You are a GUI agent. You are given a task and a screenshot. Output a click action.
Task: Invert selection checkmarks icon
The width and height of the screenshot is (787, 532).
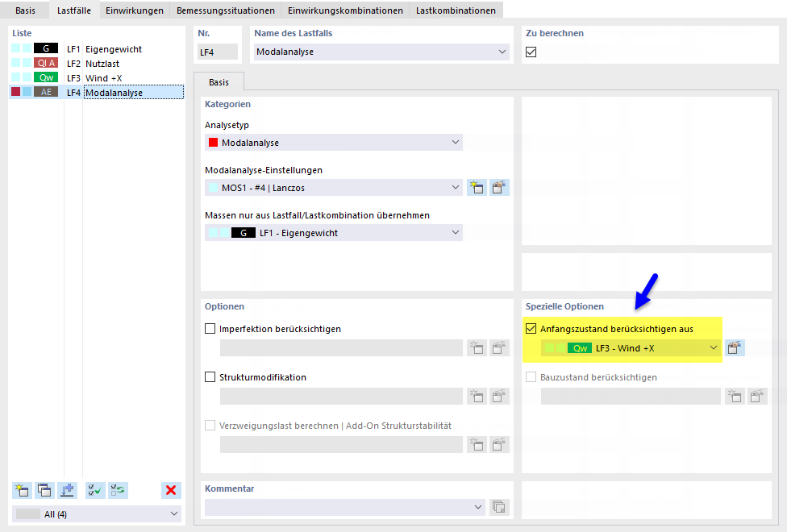coord(118,490)
